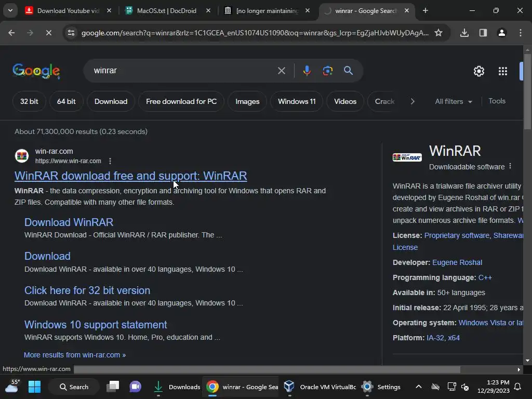Image resolution: width=532 pixels, height=399 pixels.
Task: Open Chrome downloads icon
Action: (464, 33)
